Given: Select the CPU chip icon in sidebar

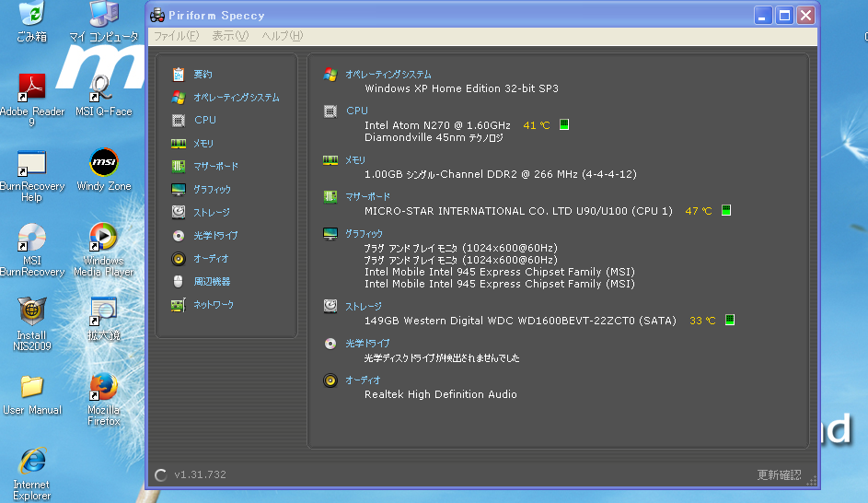Looking at the screenshot, I should 179,120.
